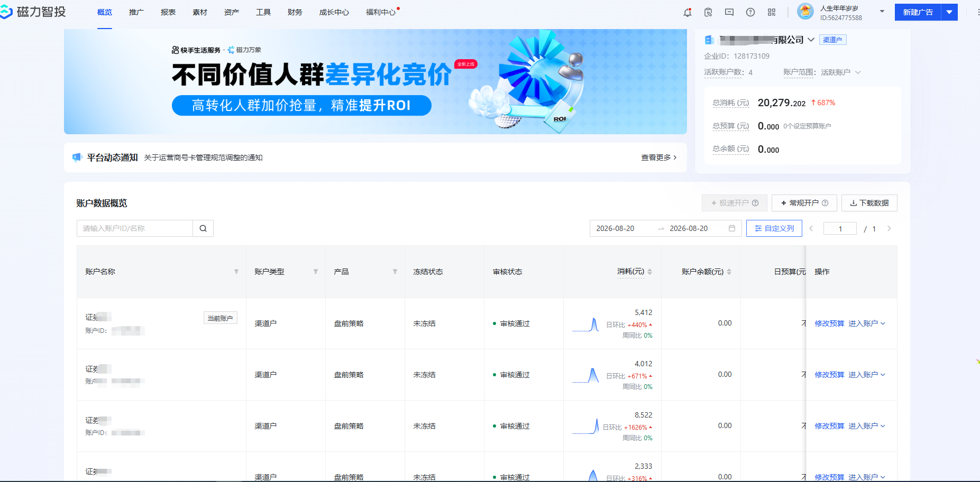Viewport: 980px width, 482px height.
Task: Open the 自定义列 column settings
Action: (x=774, y=228)
